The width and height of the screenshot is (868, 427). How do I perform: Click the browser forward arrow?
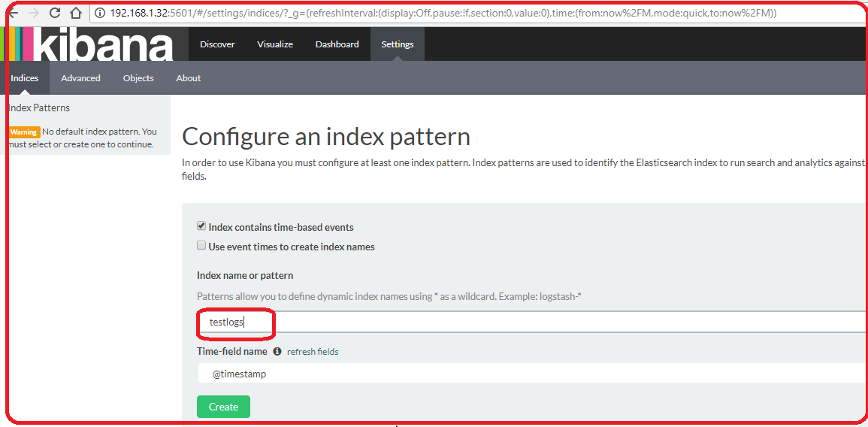[33, 12]
